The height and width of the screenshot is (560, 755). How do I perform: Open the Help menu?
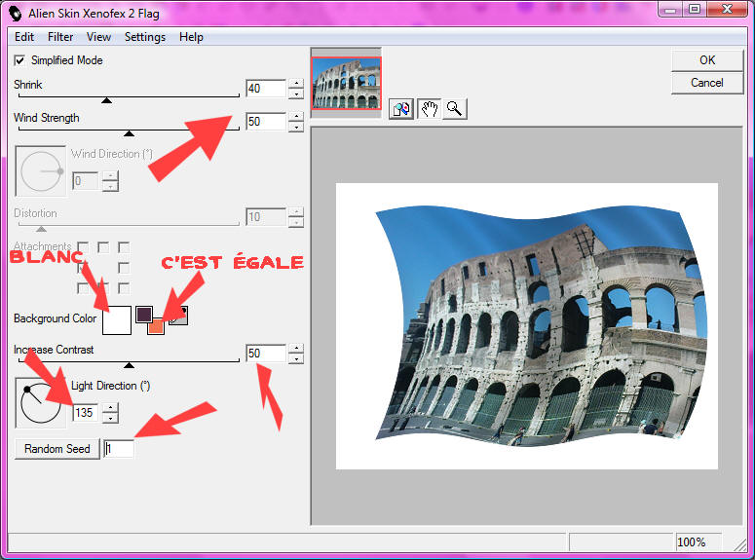191,37
